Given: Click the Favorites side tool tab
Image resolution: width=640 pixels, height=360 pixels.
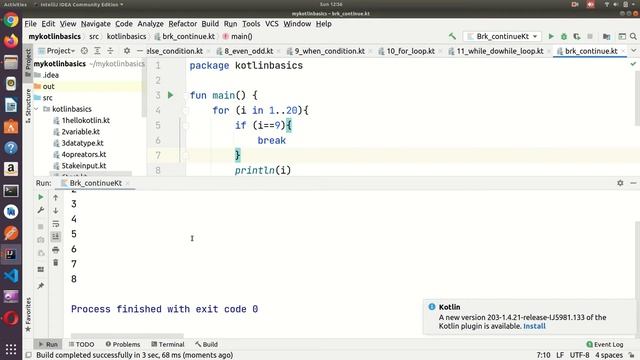Looking at the screenshot, I should pos(28,315).
